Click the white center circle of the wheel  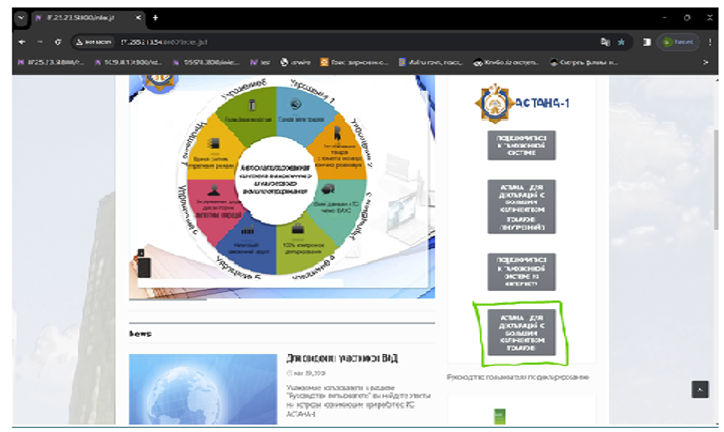pyautogui.click(x=276, y=180)
